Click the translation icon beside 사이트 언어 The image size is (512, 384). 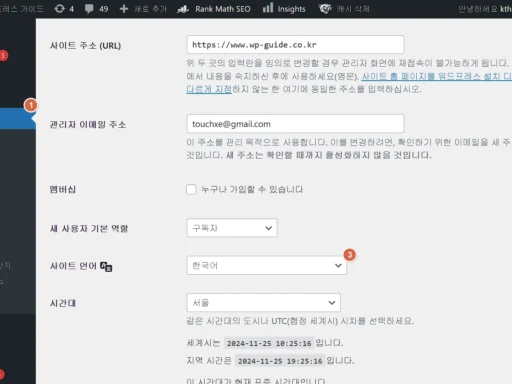106,266
